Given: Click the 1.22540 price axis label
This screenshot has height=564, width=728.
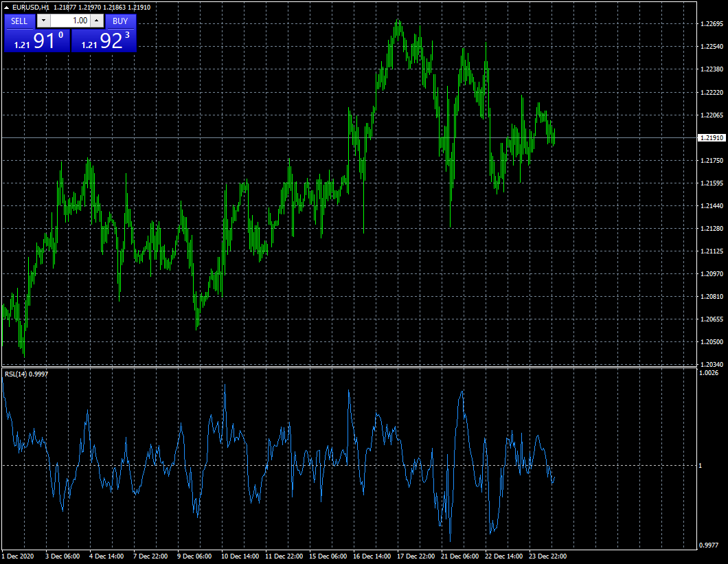Looking at the screenshot, I should point(712,47).
